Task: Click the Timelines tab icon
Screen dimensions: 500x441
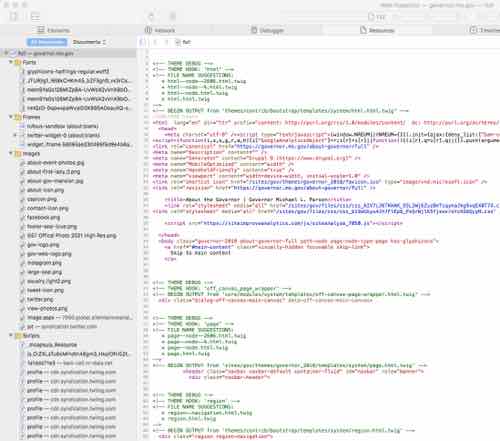Action: 473,30
